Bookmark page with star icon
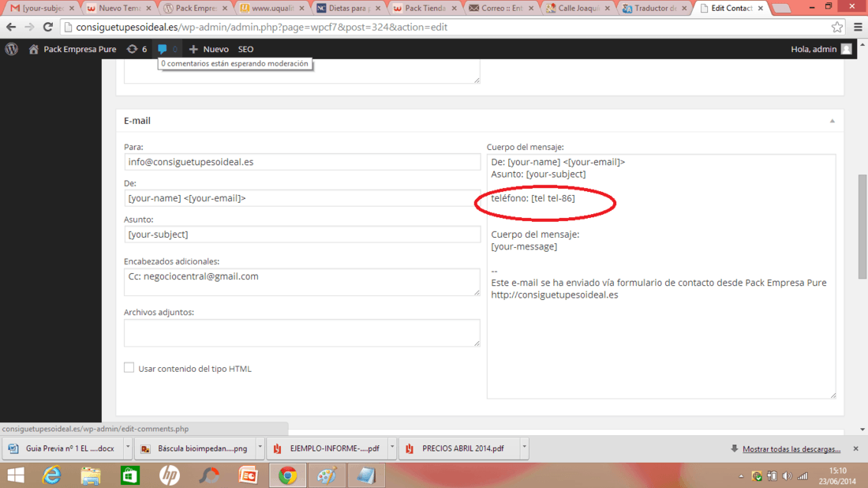 837,27
